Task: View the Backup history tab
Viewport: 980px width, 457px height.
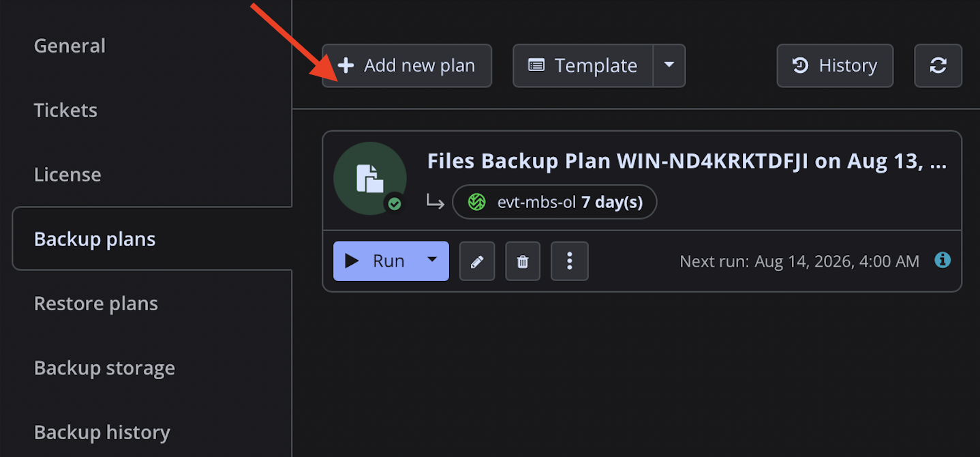Action: 102,432
